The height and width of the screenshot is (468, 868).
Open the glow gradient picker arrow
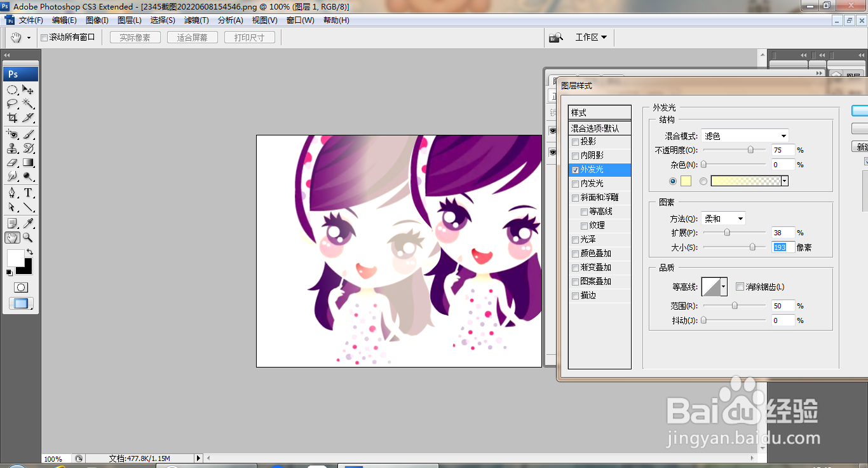click(x=785, y=181)
